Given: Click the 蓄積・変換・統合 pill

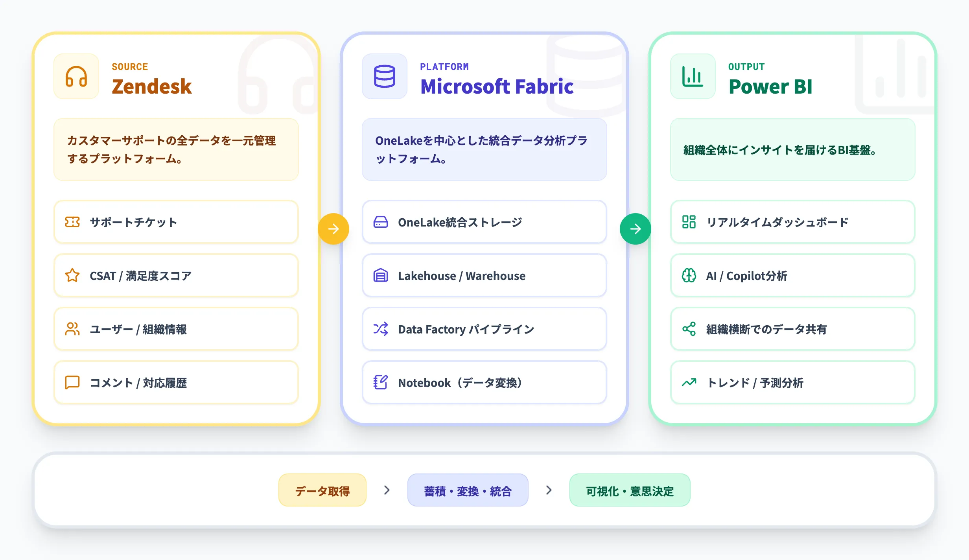Looking at the screenshot, I should 468,490.
